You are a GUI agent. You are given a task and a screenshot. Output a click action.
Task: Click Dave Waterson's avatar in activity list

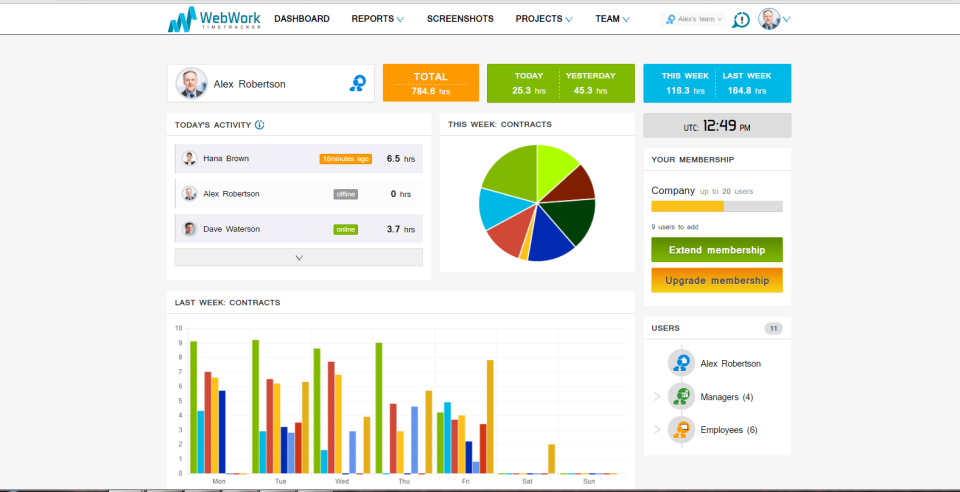tap(190, 229)
